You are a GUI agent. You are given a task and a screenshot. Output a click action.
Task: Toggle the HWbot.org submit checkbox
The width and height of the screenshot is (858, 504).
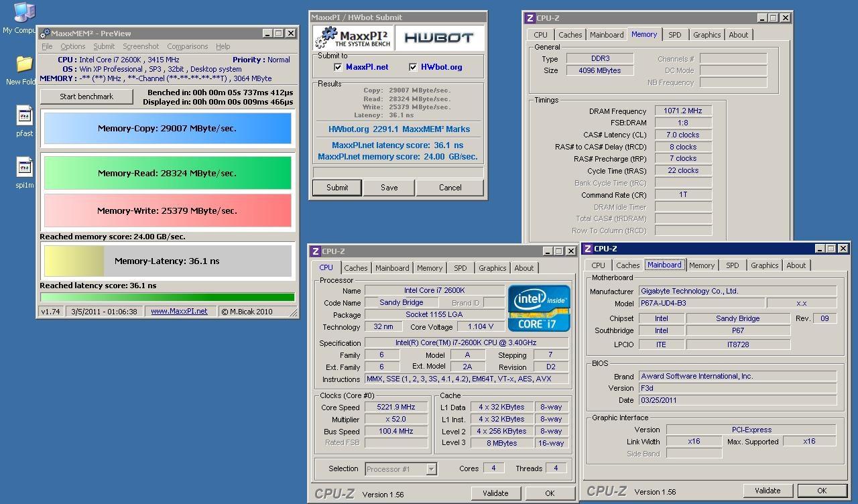pyautogui.click(x=413, y=67)
